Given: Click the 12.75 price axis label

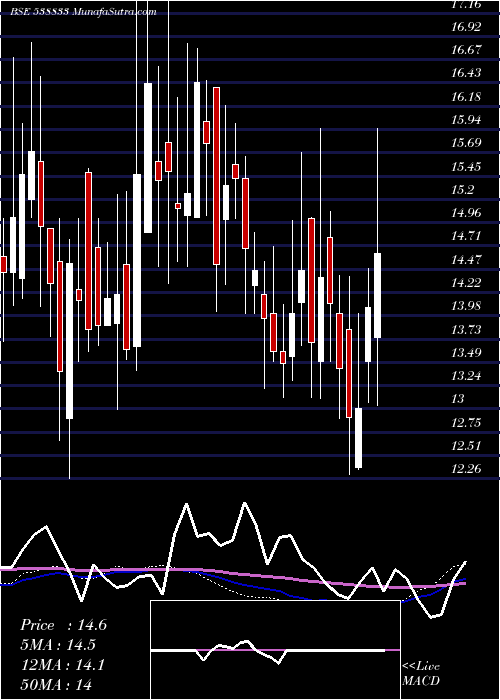Looking at the screenshot, I should pos(466,423).
